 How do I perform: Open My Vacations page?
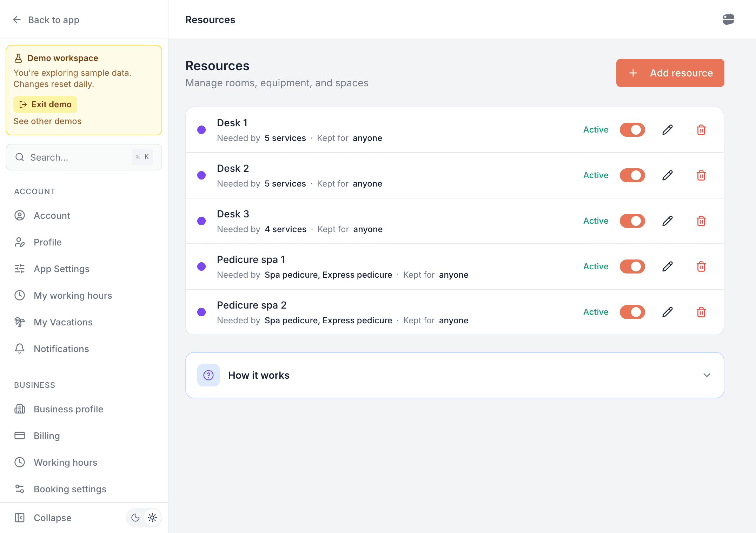[84, 322]
